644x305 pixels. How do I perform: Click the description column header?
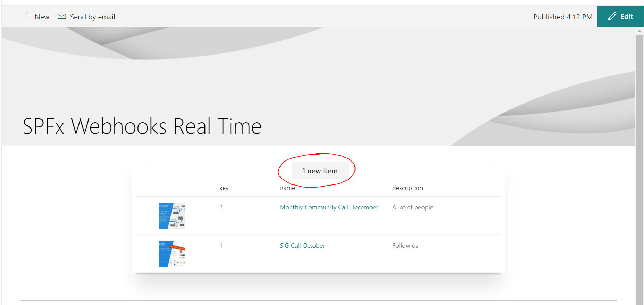pos(407,188)
